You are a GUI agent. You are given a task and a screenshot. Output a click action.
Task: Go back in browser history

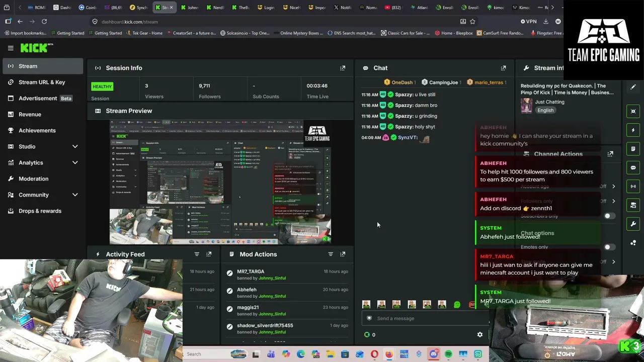[x=20, y=22]
